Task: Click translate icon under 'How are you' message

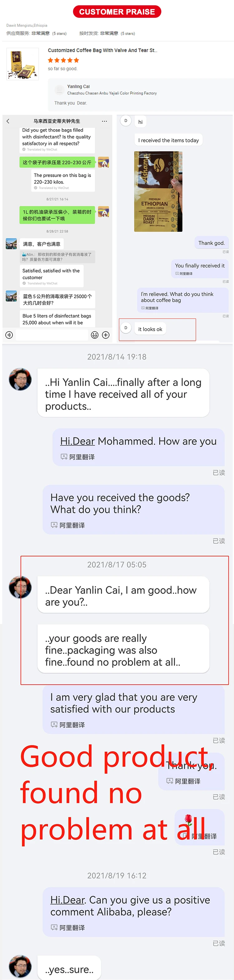Action: click(x=64, y=456)
